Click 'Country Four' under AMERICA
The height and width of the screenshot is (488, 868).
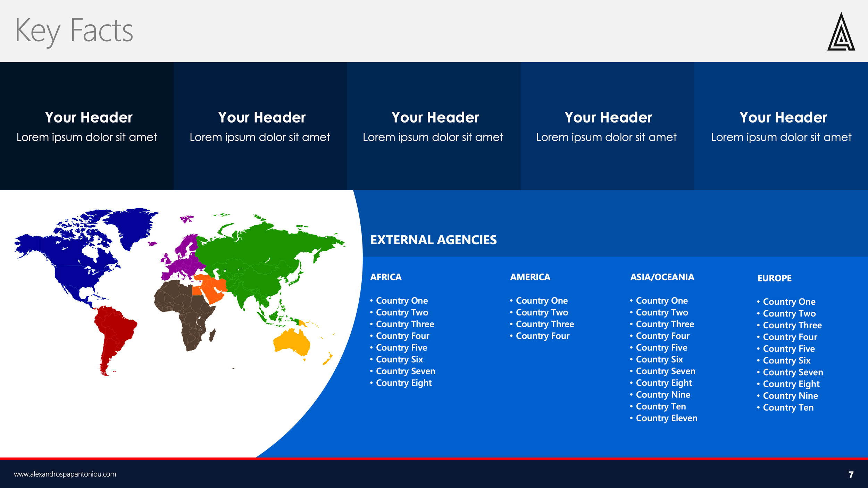tap(543, 336)
